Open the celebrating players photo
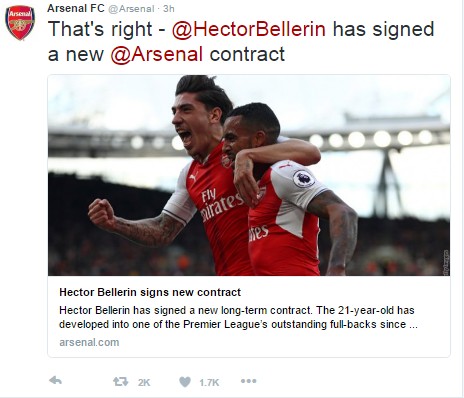464x398 pixels. click(x=249, y=175)
